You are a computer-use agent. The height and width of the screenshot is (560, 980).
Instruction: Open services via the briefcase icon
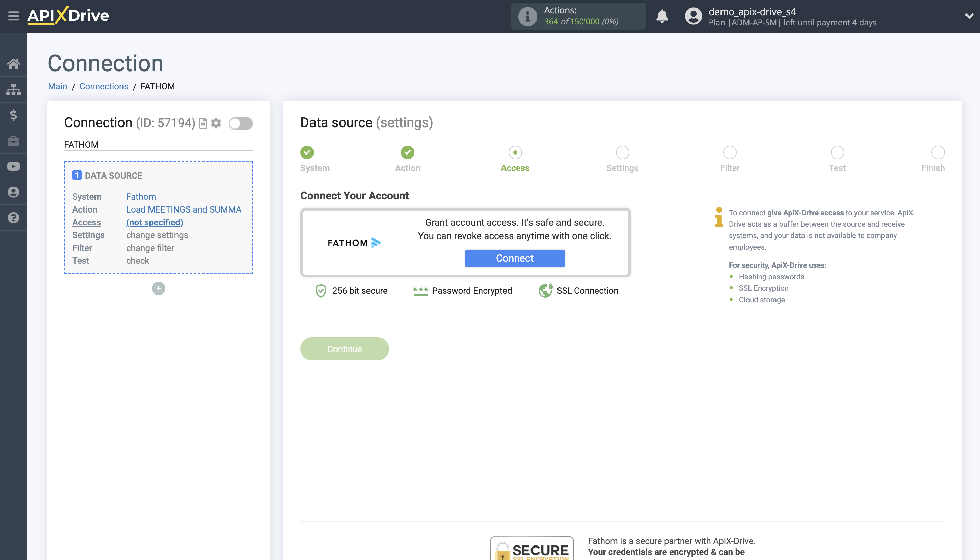click(x=13, y=140)
